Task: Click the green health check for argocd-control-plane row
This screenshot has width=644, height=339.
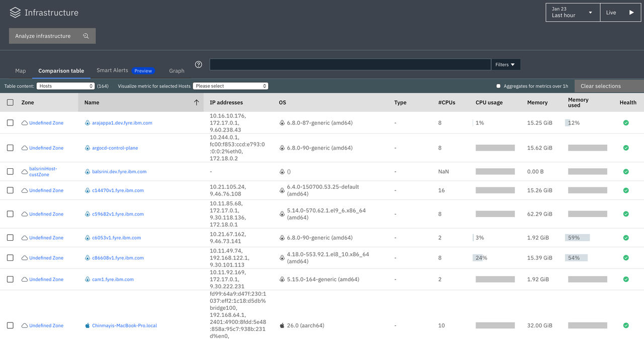Action: point(626,148)
